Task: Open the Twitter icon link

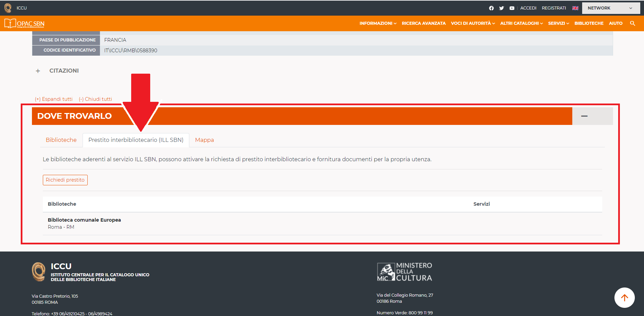Action: coord(501,8)
